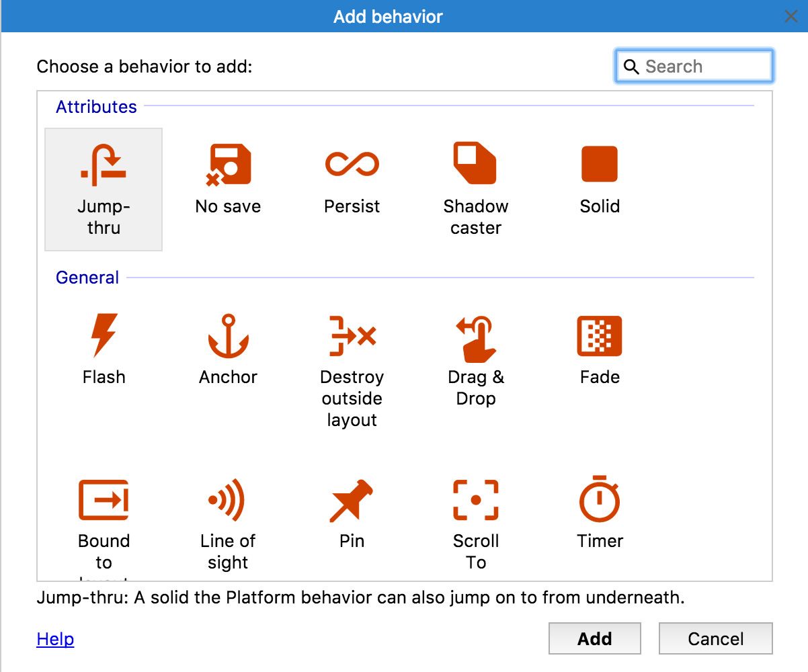Pick the Anchor behavior
This screenshot has width=808, height=672.
pos(228,335)
